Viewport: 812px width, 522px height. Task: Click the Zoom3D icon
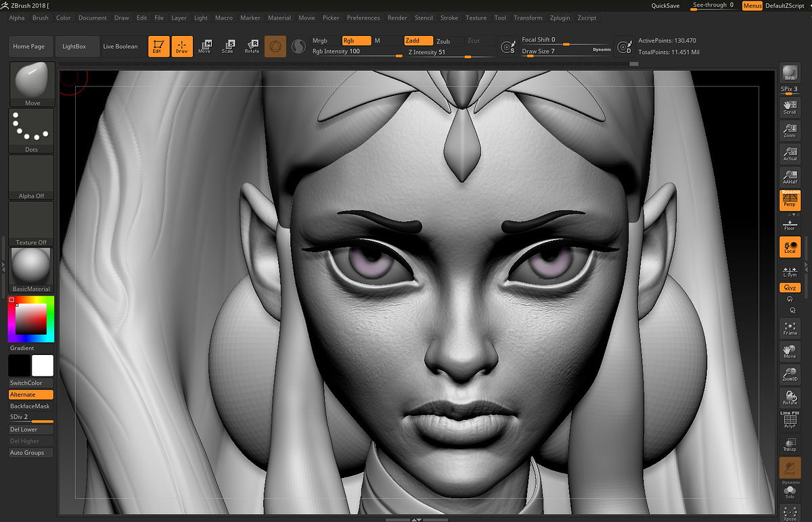[790, 374]
